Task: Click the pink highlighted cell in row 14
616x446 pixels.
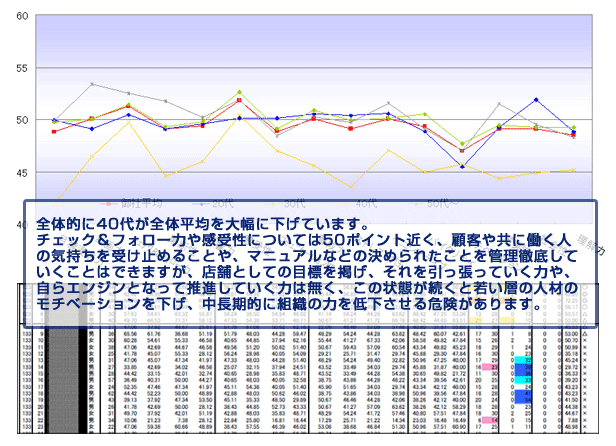Action: [490, 367]
